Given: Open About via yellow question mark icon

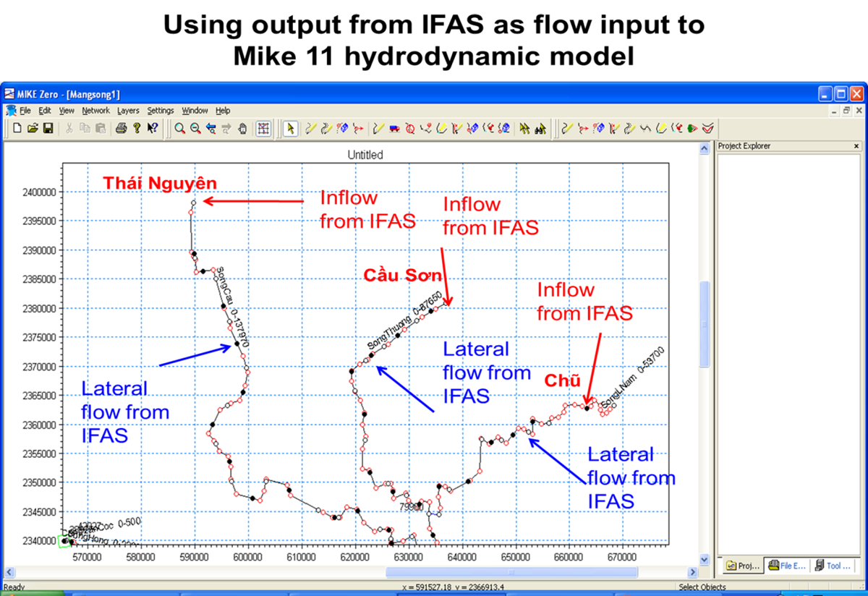Looking at the screenshot, I should pos(137,128).
